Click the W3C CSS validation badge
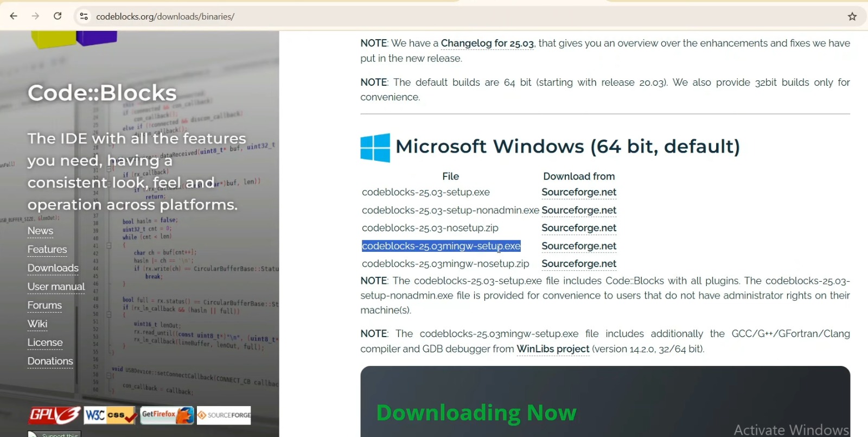868x437 pixels. [110, 415]
